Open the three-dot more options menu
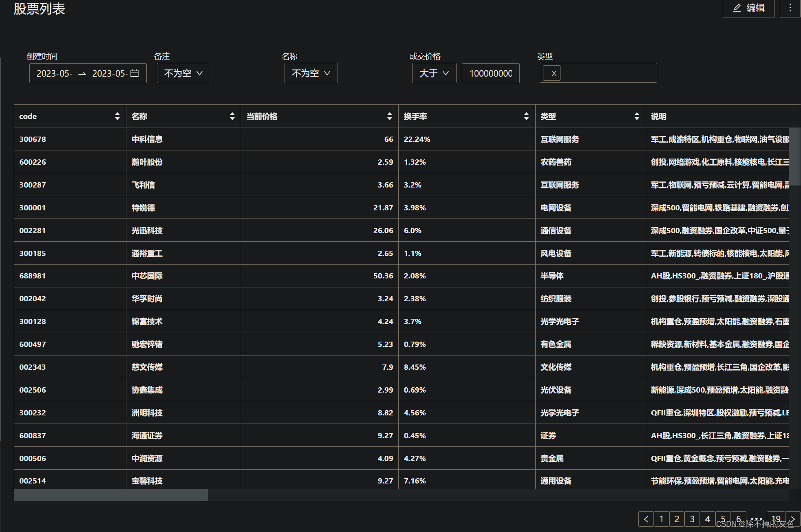 pos(790,8)
